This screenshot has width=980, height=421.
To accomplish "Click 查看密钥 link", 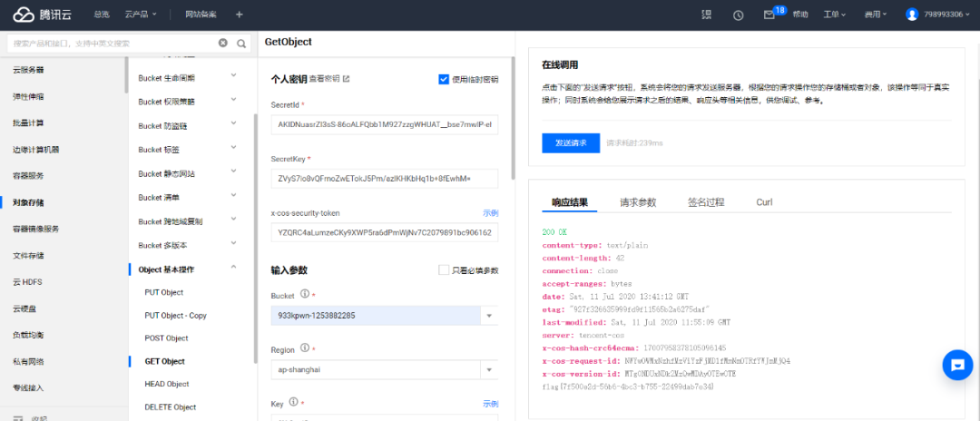I will (324, 79).
